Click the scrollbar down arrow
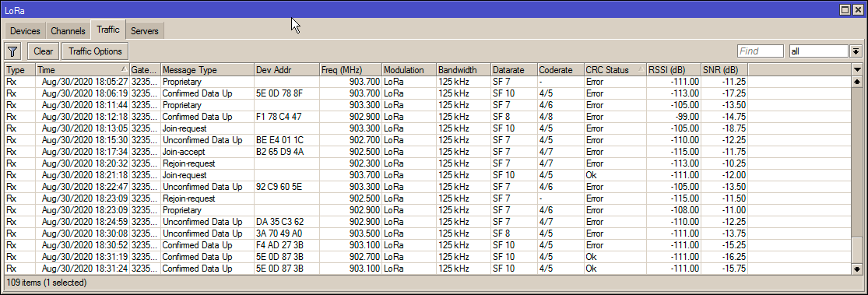The height and width of the screenshot is (295, 868). coord(857,269)
